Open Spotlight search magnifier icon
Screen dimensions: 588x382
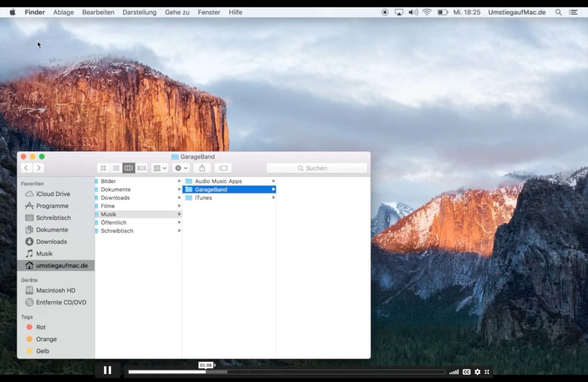558,13
